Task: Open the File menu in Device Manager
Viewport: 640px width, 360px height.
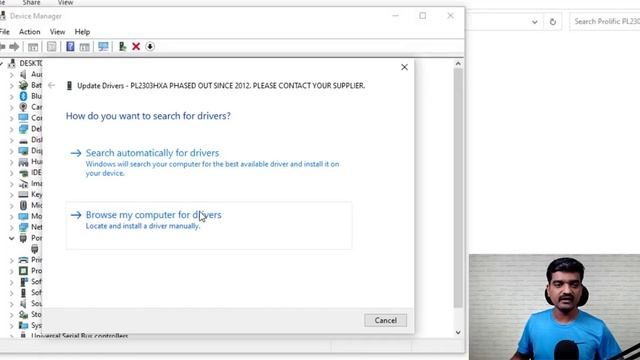Action: click(x=4, y=31)
